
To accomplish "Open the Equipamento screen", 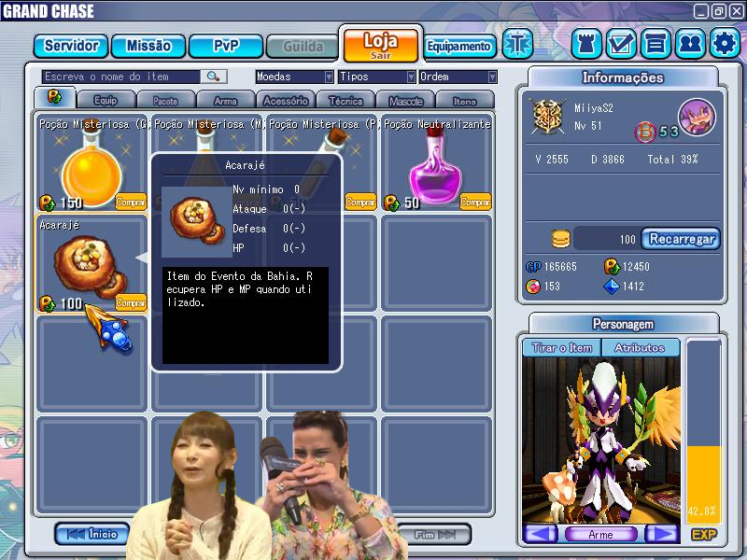I will pyautogui.click(x=459, y=46).
